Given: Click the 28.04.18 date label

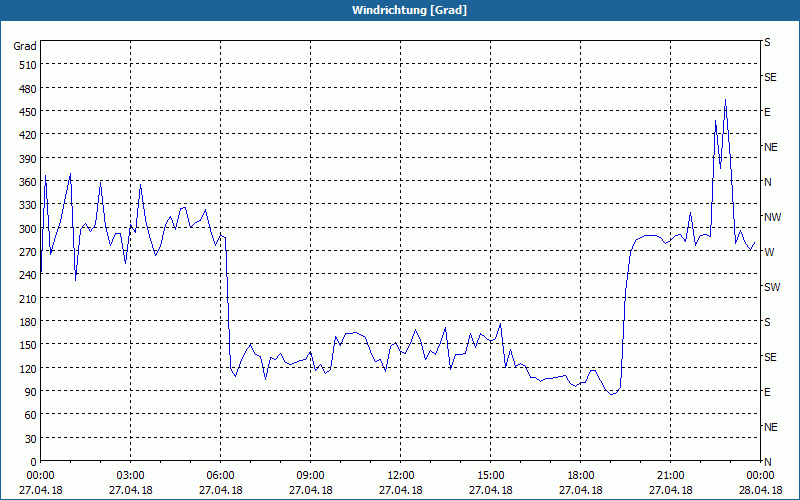Looking at the screenshot, I should point(760,490).
